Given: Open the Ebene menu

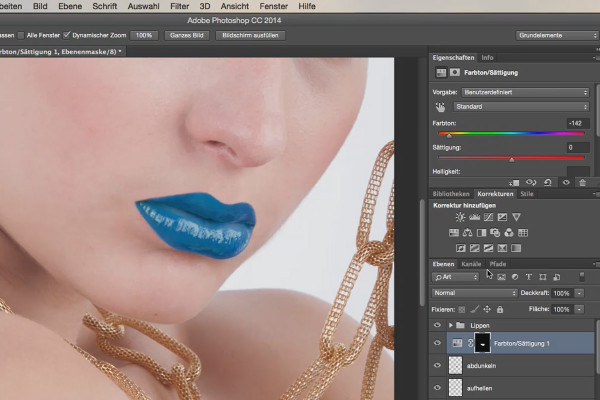Looking at the screenshot, I should (x=70, y=6).
